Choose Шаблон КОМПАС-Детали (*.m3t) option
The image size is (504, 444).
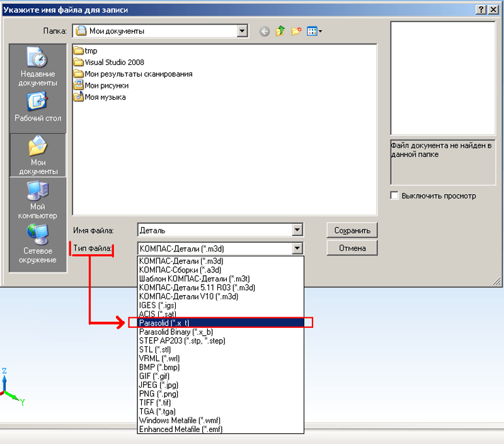pos(220,279)
